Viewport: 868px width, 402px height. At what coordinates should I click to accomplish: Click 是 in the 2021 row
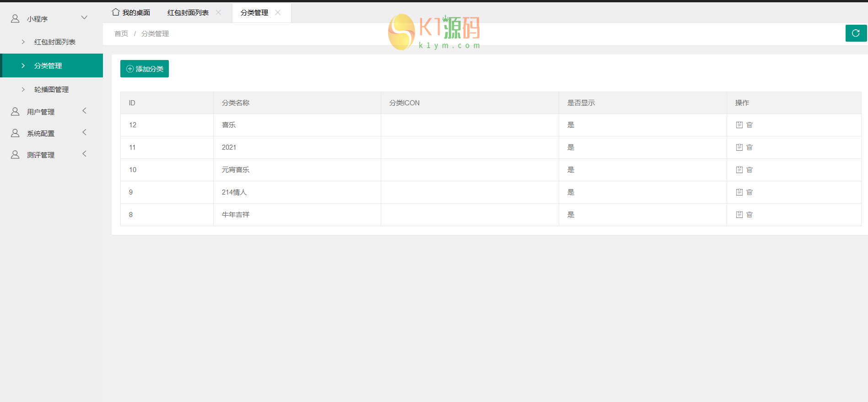pos(571,147)
